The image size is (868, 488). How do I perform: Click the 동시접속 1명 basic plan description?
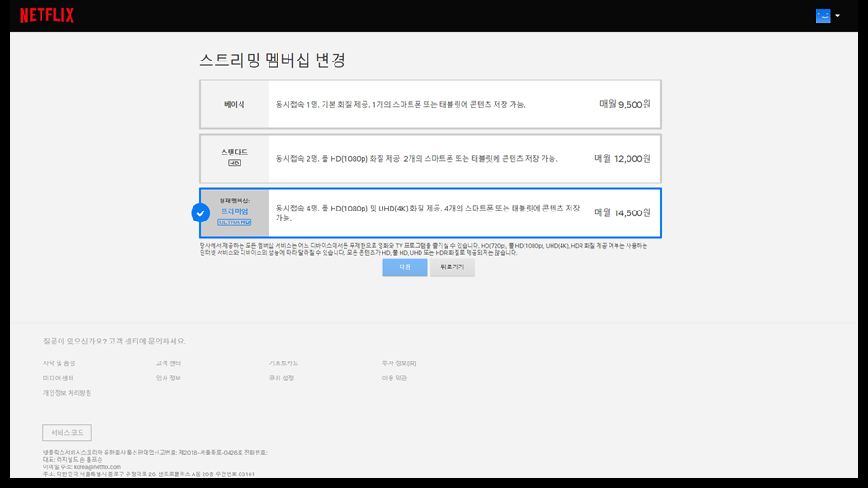tap(401, 104)
